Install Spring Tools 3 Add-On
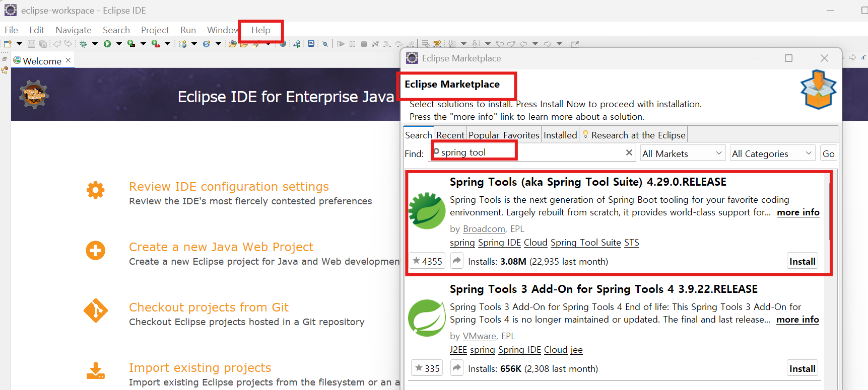868x390 pixels. coord(802,368)
